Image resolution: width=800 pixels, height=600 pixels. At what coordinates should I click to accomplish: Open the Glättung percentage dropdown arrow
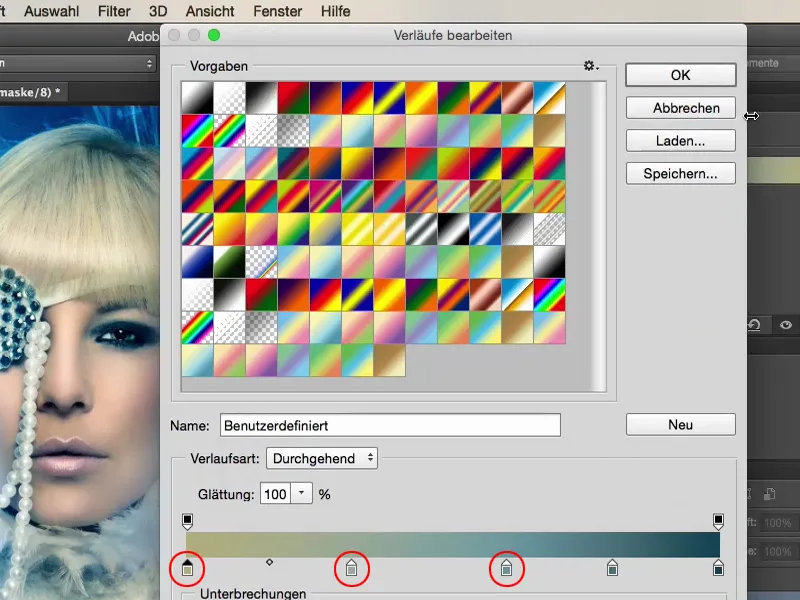point(302,493)
